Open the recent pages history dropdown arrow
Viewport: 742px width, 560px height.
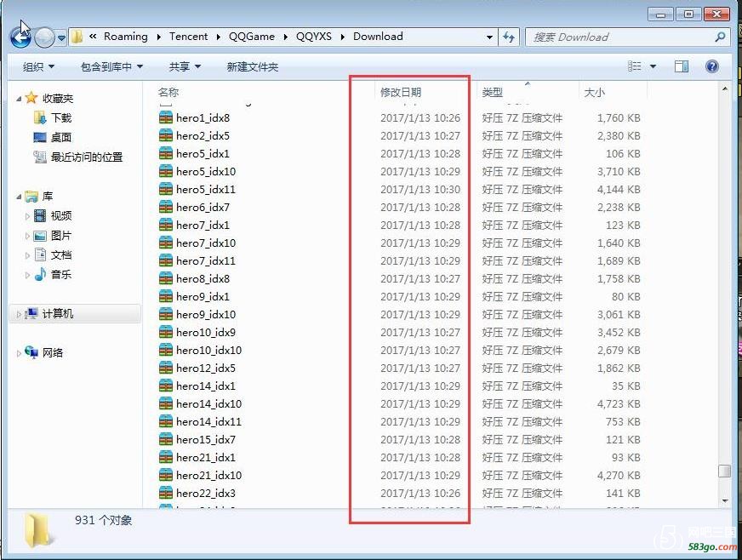[x=61, y=37]
